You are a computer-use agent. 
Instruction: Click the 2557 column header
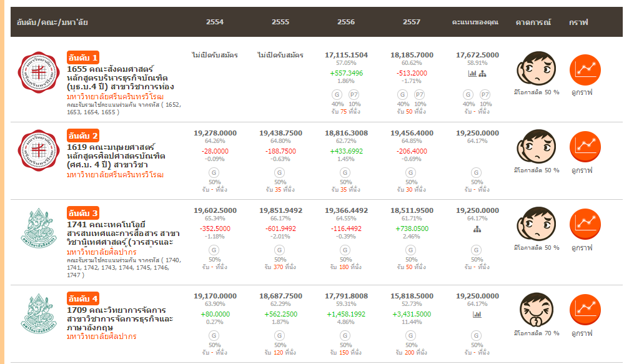[412, 22]
